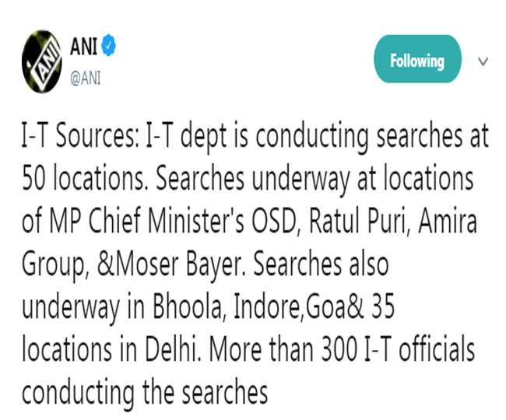The width and height of the screenshot is (506, 420).
Task: Click "MP Chief Minister's" in tweet
Action: point(147,221)
